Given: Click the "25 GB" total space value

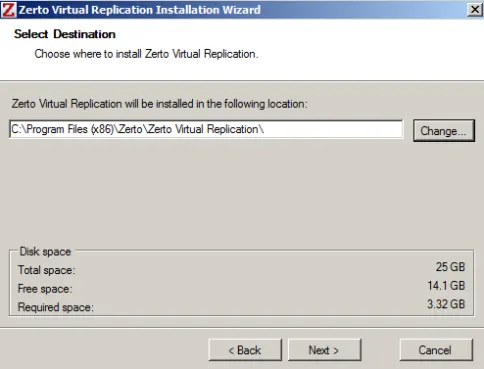Looking at the screenshot, I should (x=450, y=267).
